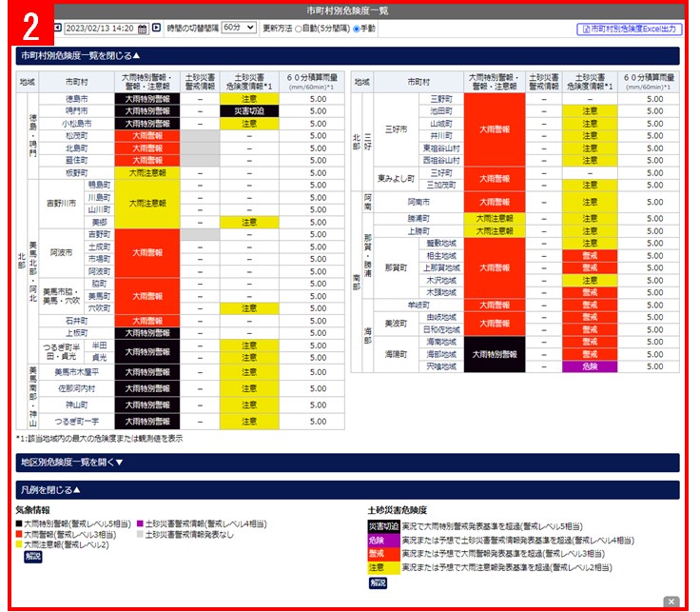Open calendar date picker icon

pyautogui.click(x=142, y=29)
